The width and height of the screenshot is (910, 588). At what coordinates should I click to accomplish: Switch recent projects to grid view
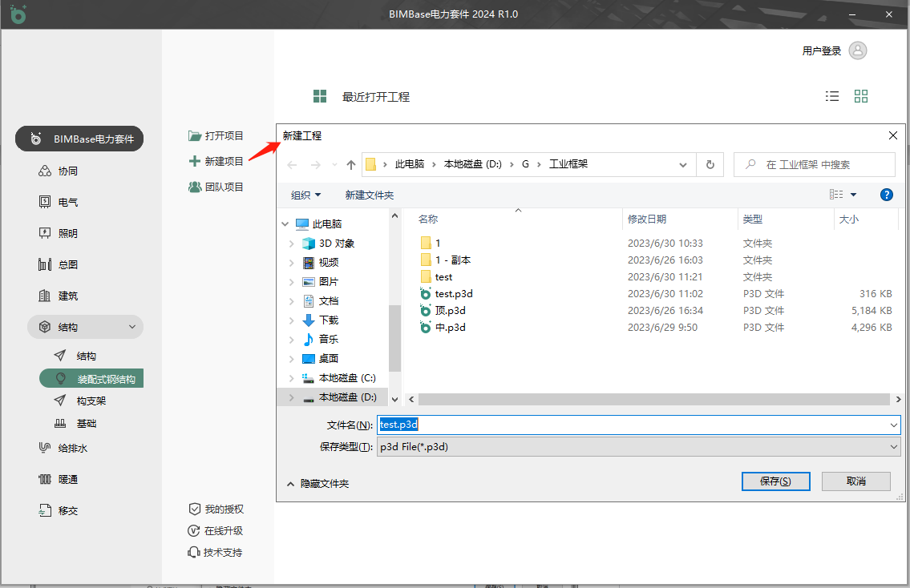click(860, 96)
